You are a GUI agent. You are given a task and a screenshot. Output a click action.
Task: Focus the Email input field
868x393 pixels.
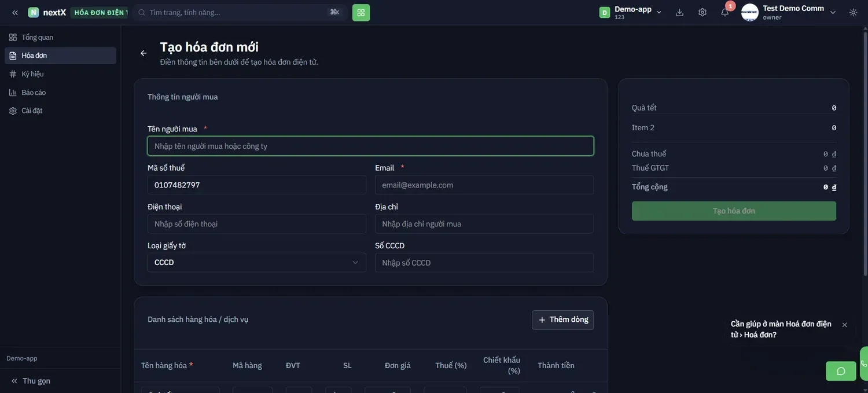click(x=484, y=185)
